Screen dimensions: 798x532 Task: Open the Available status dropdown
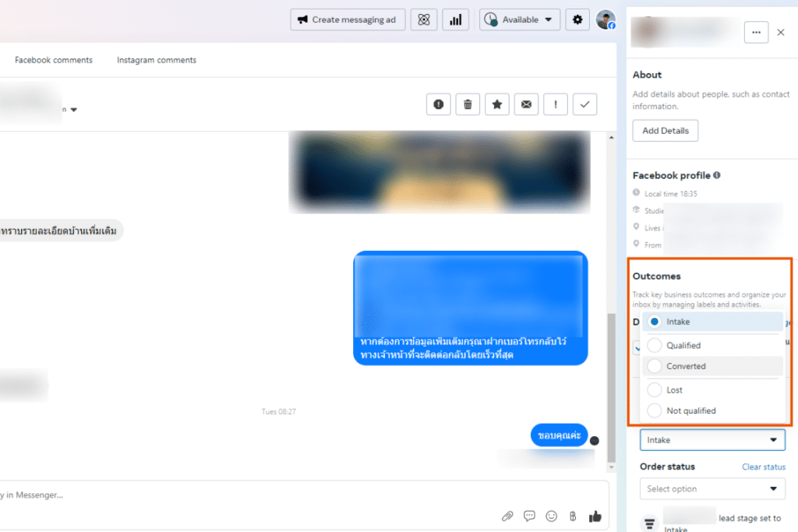520,19
